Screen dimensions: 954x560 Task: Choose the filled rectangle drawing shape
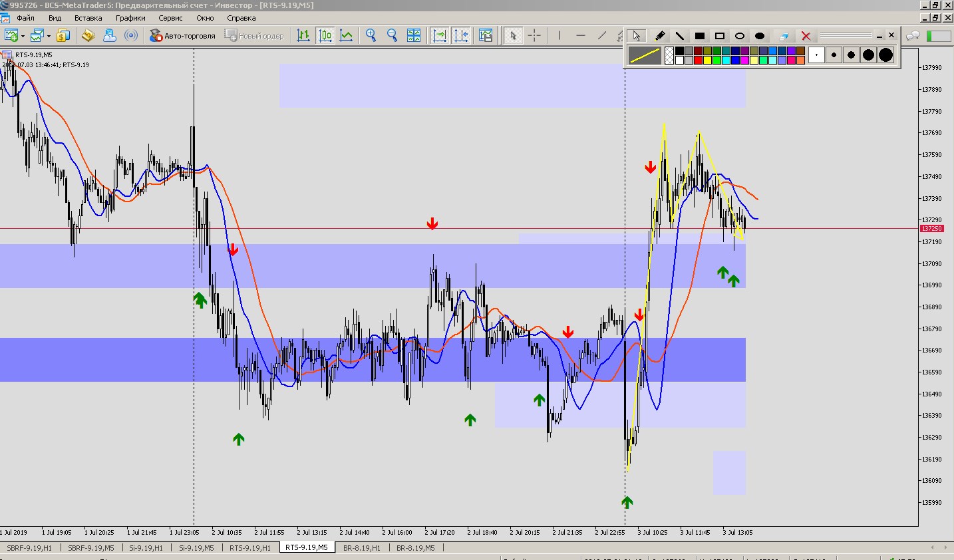click(x=699, y=36)
